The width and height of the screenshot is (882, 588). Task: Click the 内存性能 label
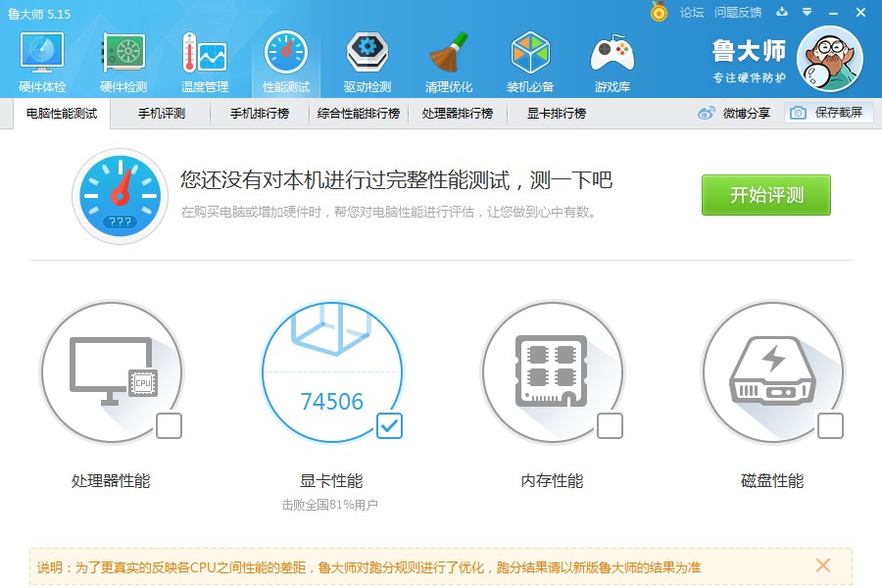pos(552,480)
